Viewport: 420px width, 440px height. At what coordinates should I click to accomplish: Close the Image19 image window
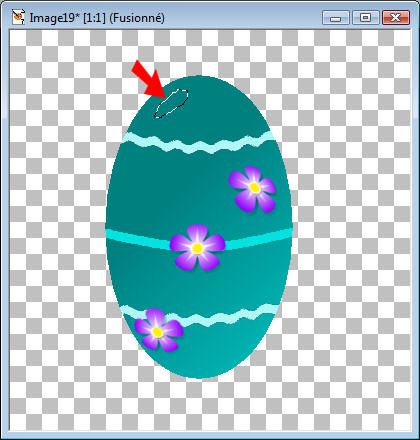[x=395, y=18]
